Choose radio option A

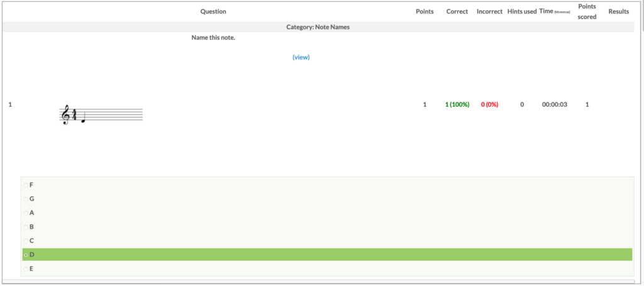point(26,212)
